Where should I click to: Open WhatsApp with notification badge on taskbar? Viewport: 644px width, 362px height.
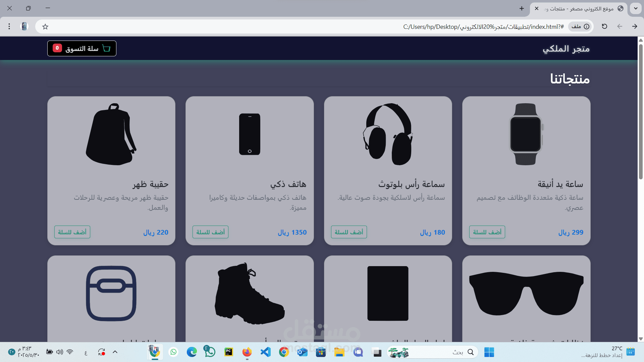click(x=210, y=352)
